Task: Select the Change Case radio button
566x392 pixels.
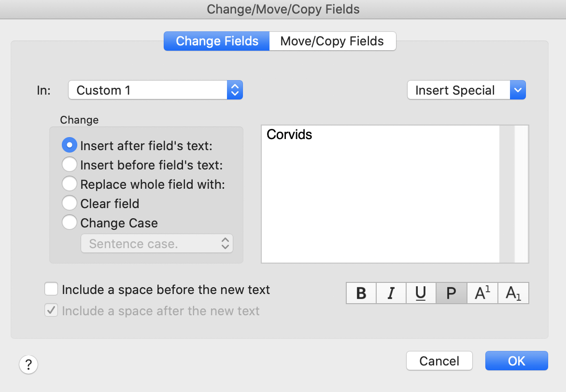Action: coord(70,223)
